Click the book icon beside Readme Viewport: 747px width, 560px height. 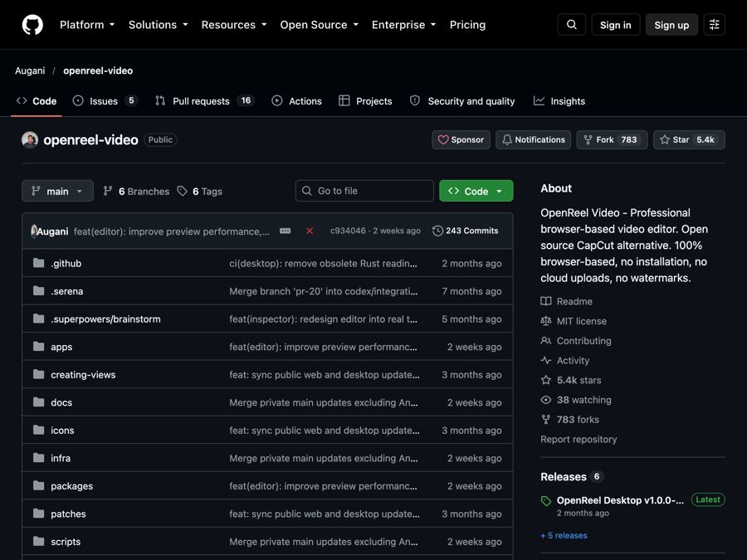(546, 301)
